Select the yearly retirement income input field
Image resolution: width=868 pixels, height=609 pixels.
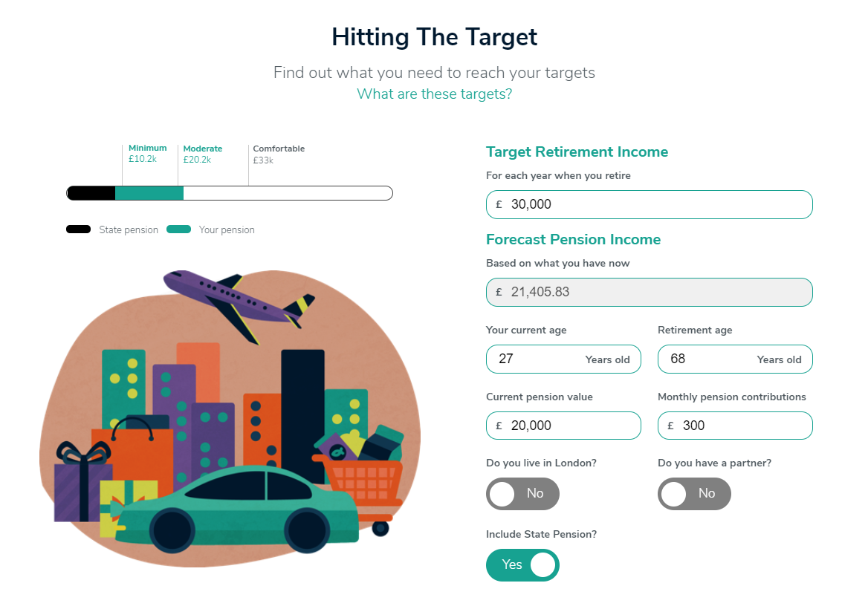(649, 204)
